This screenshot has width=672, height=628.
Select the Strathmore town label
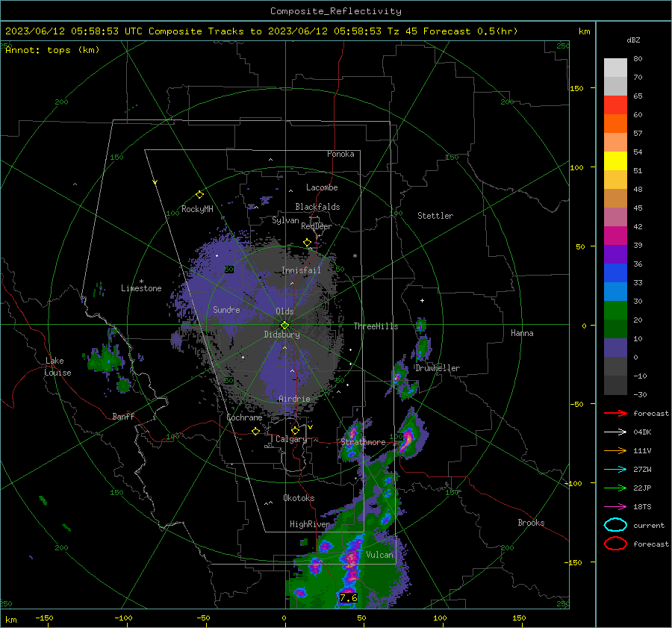pyautogui.click(x=363, y=442)
